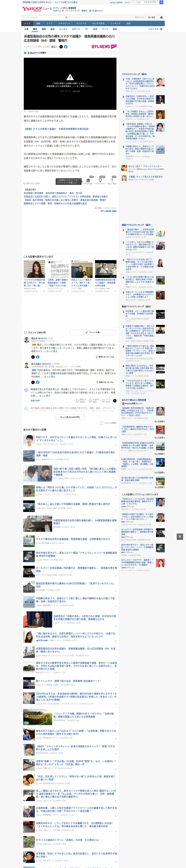The width and height of the screenshot is (186, 868).
Task: Click 佐々木成三 profile avatar in comments
Action: 26,365
